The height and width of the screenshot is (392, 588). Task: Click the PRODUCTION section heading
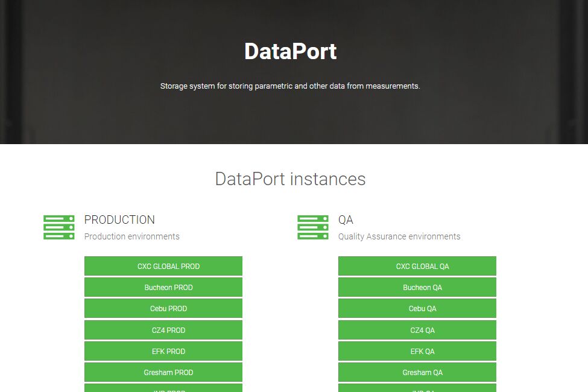(x=119, y=220)
